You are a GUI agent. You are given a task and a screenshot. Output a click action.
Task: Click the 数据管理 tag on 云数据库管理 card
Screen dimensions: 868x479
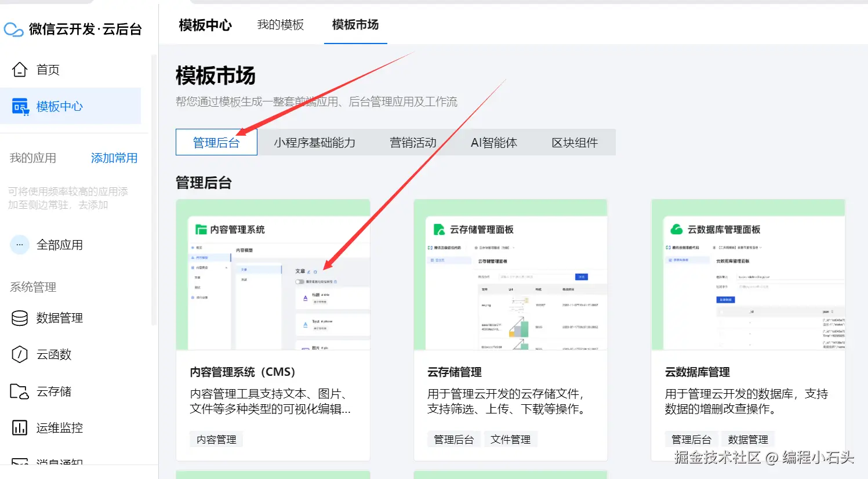748,440
